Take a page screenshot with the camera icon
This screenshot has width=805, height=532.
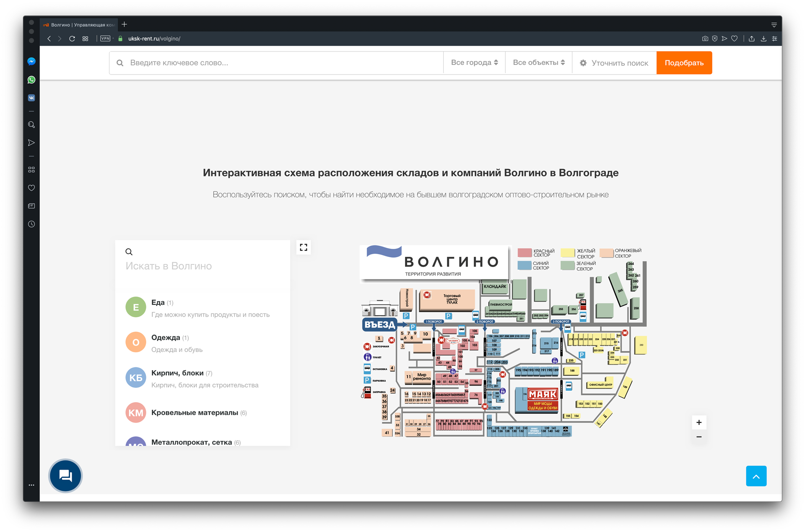click(705, 38)
